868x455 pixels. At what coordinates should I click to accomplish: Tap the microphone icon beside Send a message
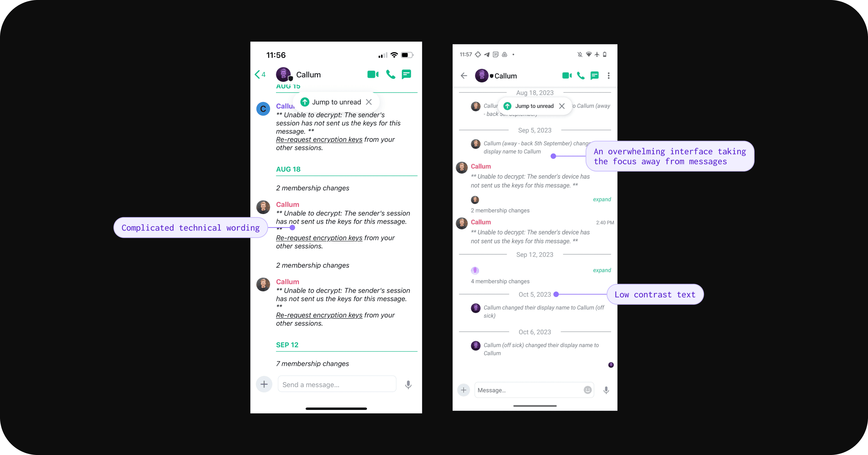click(408, 385)
